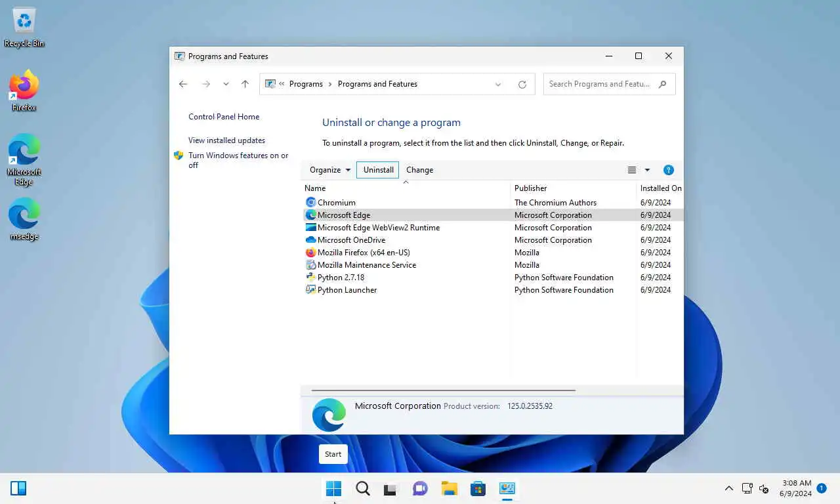Click the Mozilla Maintenance Service icon
840x504 pixels.
[x=311, y=265]
